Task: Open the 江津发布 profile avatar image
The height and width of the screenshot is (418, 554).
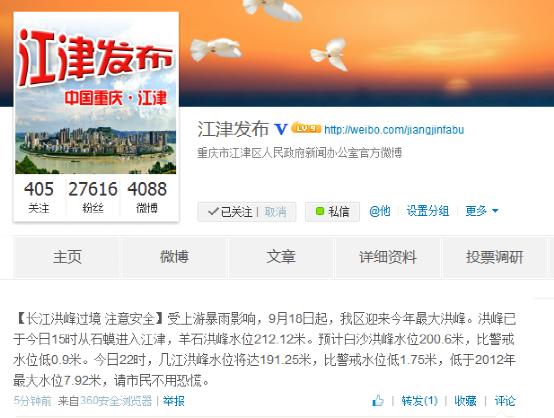Action: [x=95, y=95]
